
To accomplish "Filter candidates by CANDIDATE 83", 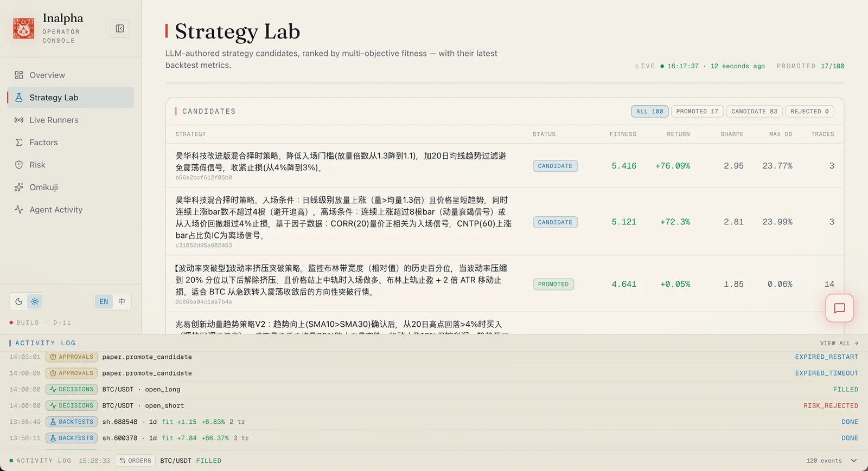I will coord(754,111).
